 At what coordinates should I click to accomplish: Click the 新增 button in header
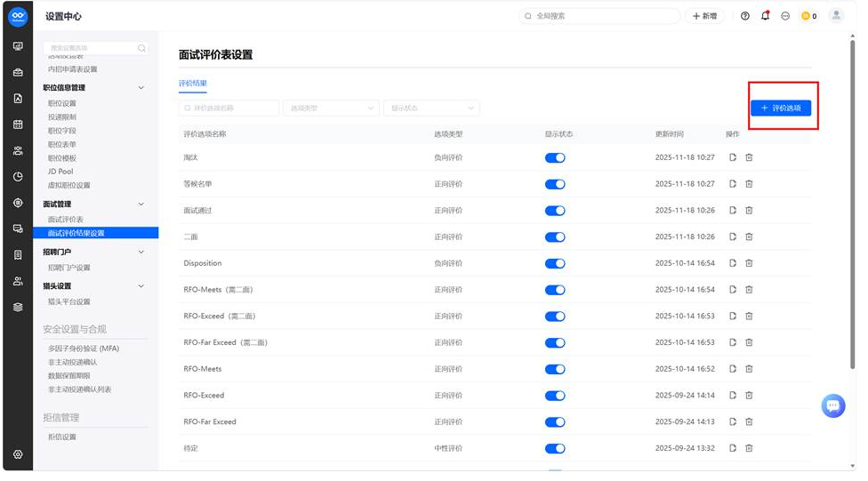pyautogui.click(x=704, y=16)
